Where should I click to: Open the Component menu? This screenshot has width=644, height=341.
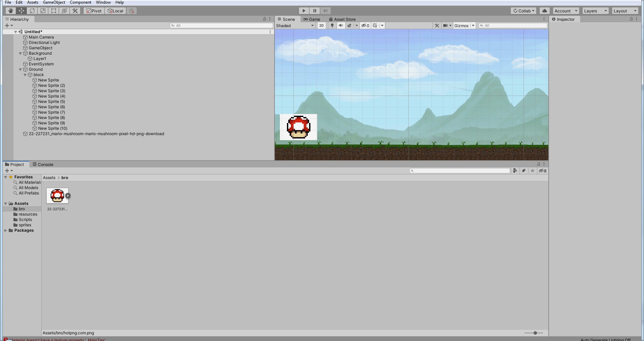point(81,2)
